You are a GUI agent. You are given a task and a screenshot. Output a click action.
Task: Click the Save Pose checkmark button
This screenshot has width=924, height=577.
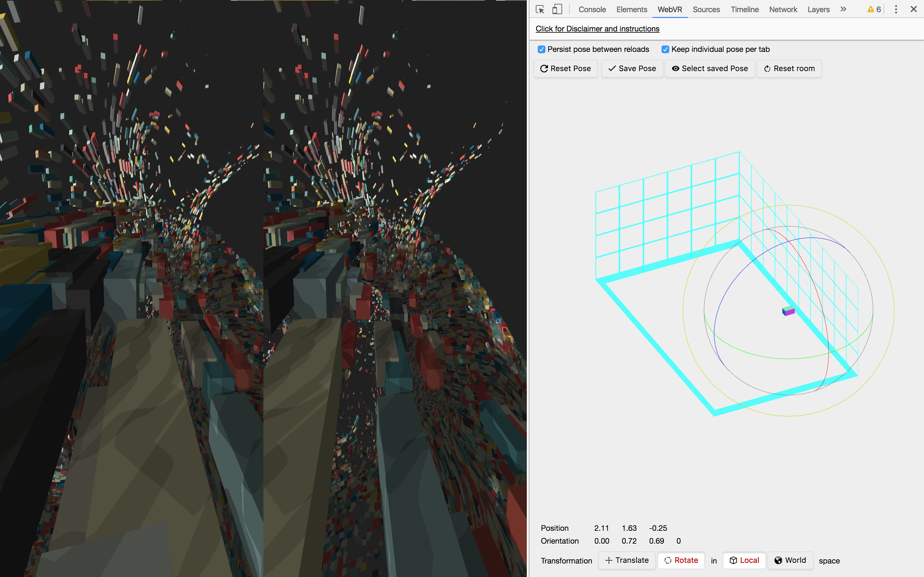coord(632,69)
